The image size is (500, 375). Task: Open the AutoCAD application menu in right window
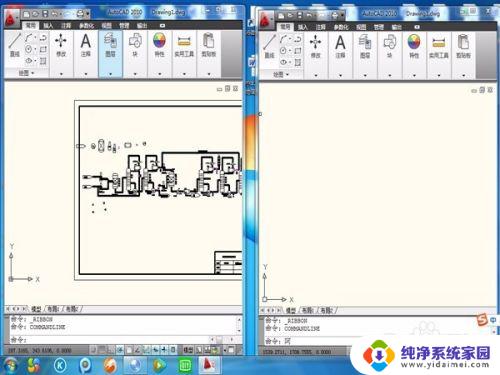pyautogui.click(x=267, y=19)
